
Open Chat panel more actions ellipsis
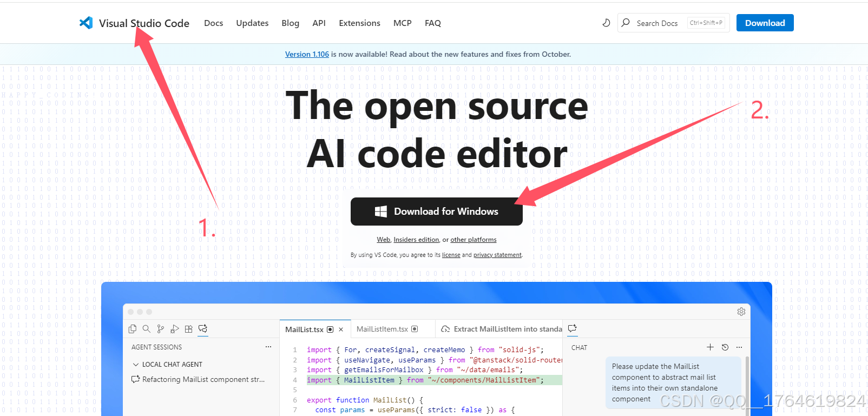pyautogui.click(x=739, y=347)
